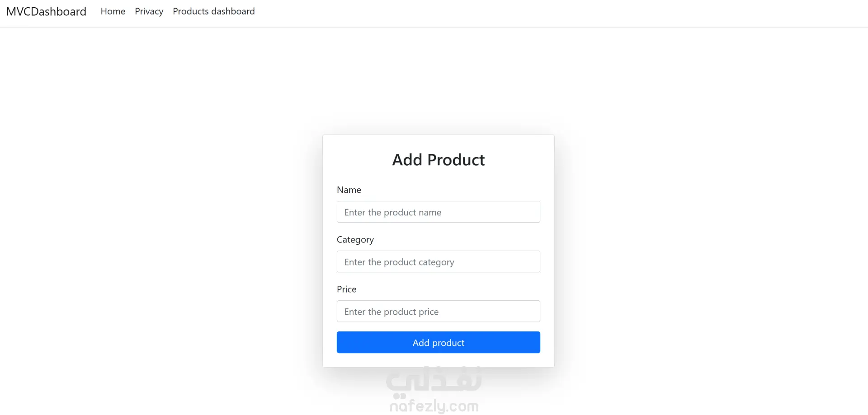Go to the Privacy page
This screenshot has height=415, width=868.
149,11
